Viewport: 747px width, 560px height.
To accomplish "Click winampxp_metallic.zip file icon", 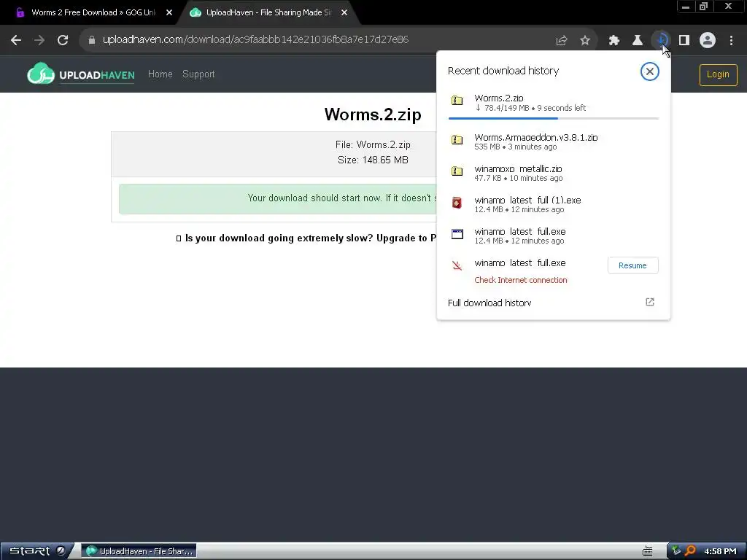I will click(457, 171).
